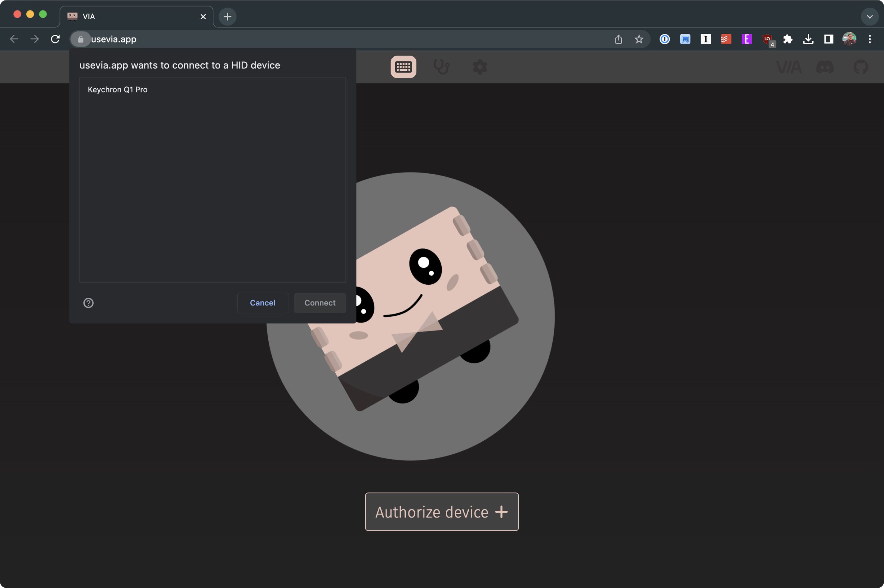Open the Discord link icon
The height and width of the screenshot is (588, 884).
(x=825, y=67)
